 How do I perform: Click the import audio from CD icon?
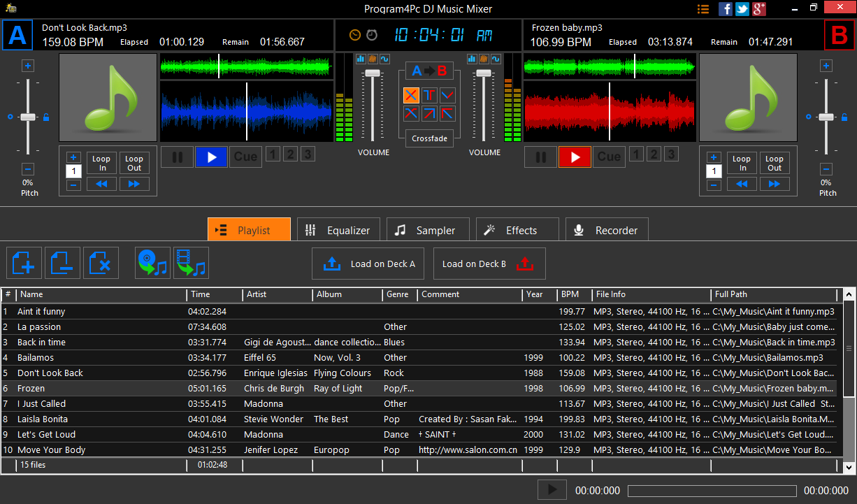152,264
